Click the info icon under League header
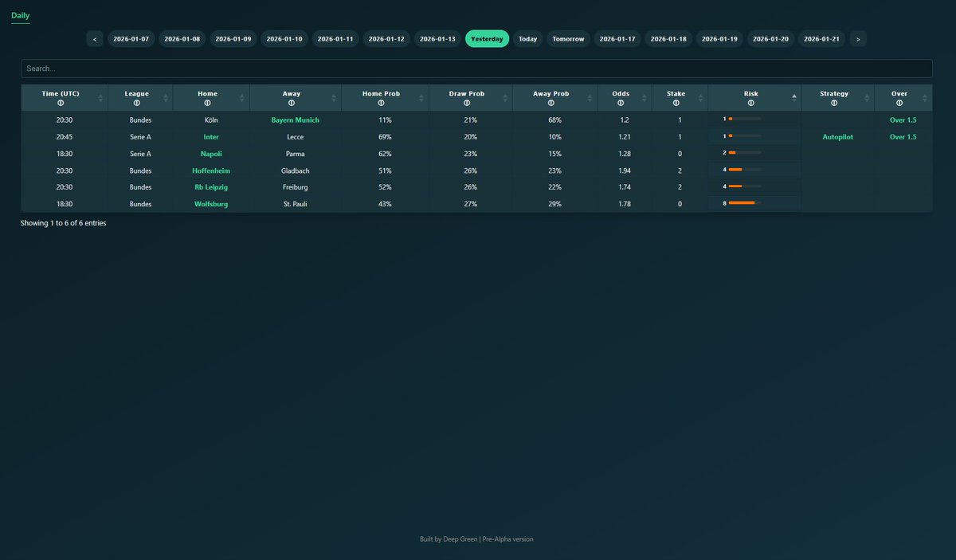Image resolution: width=956 pixels, height=560 pixels. pyautogui.click(x=137, y=103)
